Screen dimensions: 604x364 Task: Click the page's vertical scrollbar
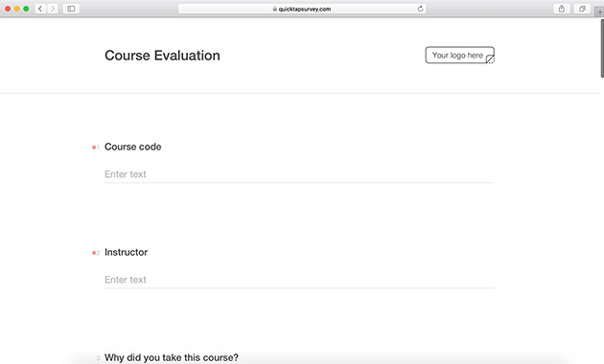pyautogui.click(x=602, y=49)
